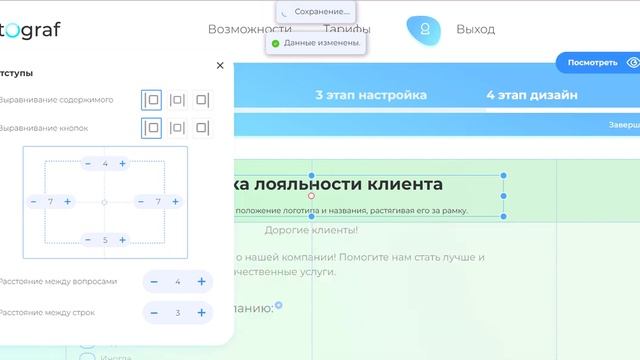640x360 pixels.
Task: Open the user profile icon
Action: 424,30
